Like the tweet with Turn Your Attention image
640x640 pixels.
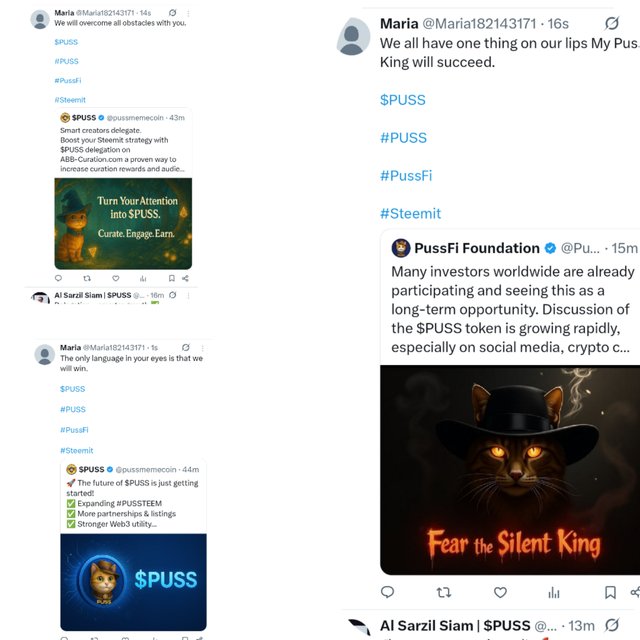coord(116,278)
